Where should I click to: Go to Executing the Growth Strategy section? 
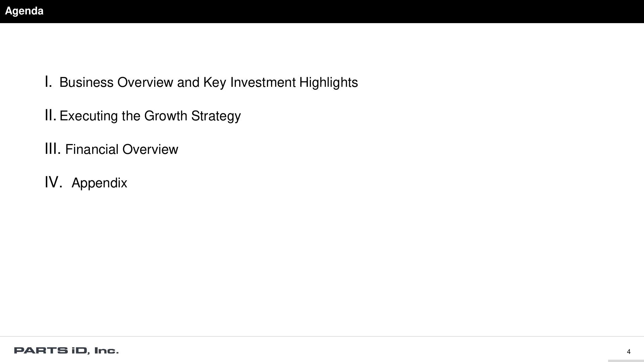pyautogui.click(x=150, y=116)
